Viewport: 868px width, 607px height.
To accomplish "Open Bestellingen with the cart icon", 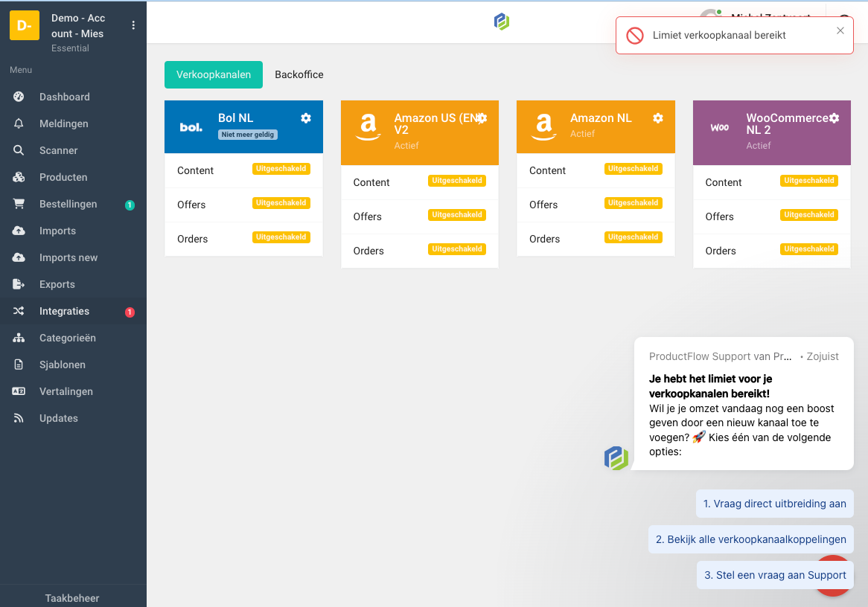I will pyautogui.click(x=68, y=204).
